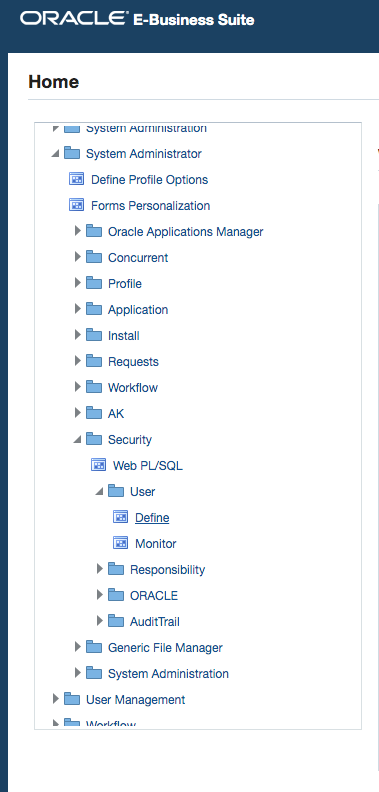Click the User Management folder icon
The image size is (379, 792).
[72, 700]
